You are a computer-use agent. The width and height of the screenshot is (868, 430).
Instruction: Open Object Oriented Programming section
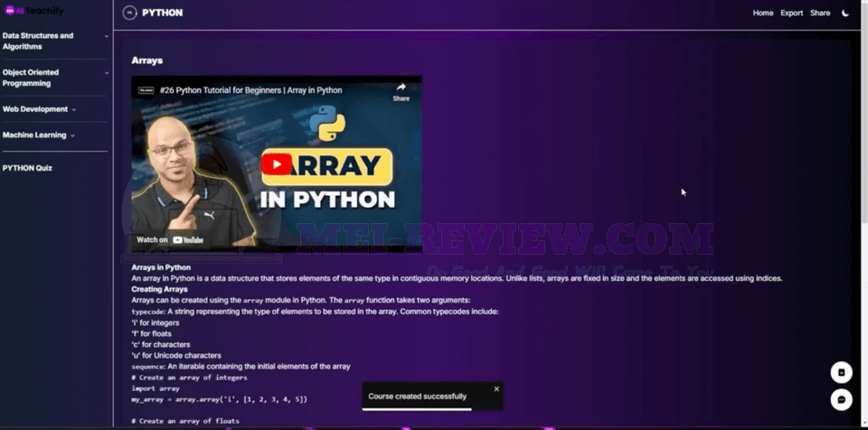coord(31,78)
